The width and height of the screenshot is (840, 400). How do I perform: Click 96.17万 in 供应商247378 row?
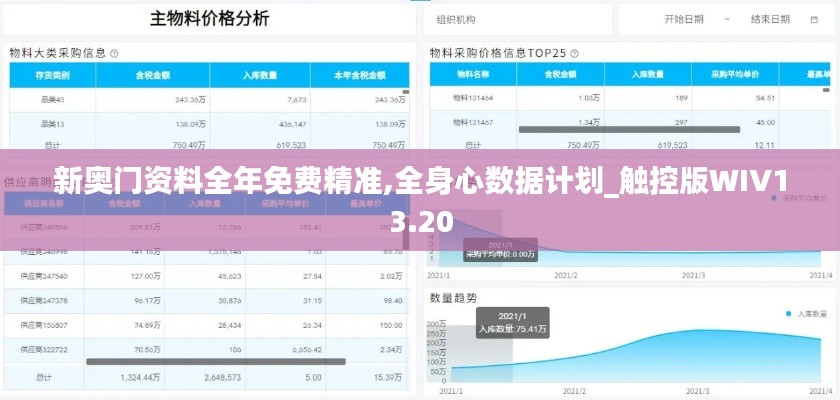click(x=147, y=301)
